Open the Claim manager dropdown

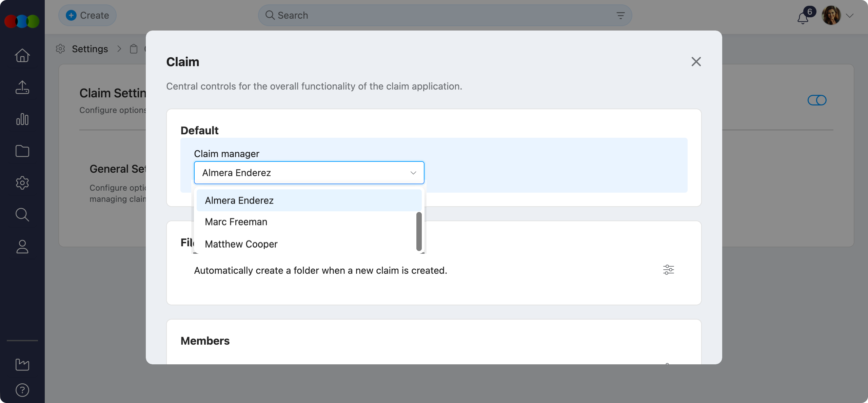click(x=309, y=173)
